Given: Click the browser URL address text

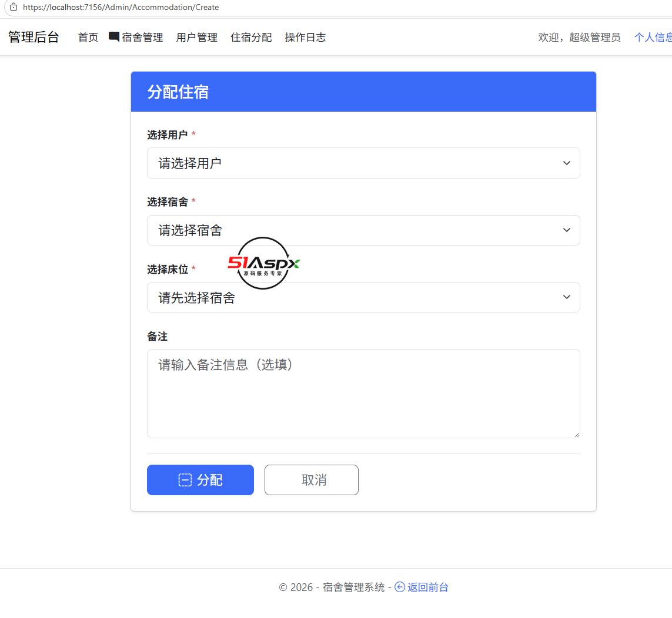Looking at the screenshot, I should pos(121,7).
